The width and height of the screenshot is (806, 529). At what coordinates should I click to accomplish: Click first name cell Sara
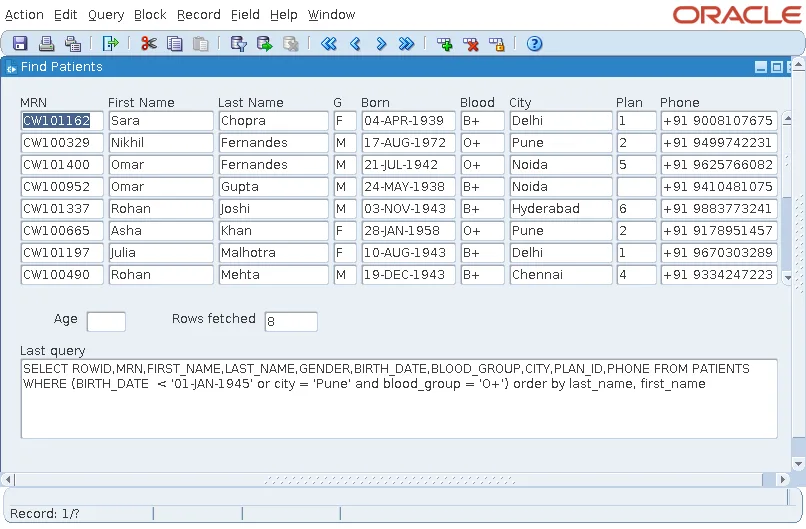click(161, 121)
